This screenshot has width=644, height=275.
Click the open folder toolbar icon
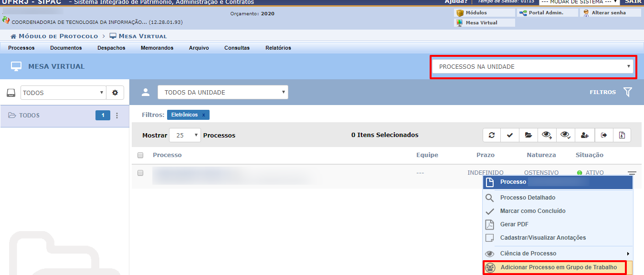point(528,136)
